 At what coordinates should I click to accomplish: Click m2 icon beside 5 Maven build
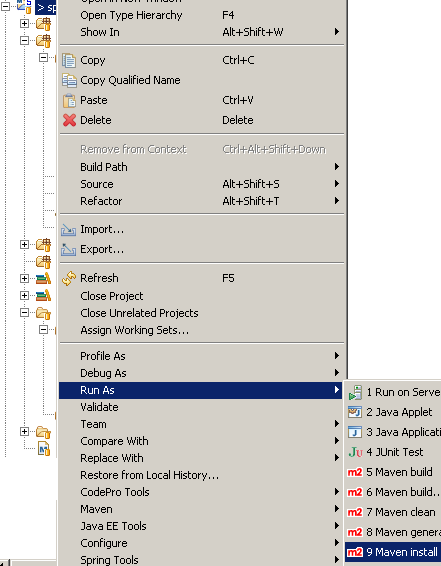coord(355,472)
